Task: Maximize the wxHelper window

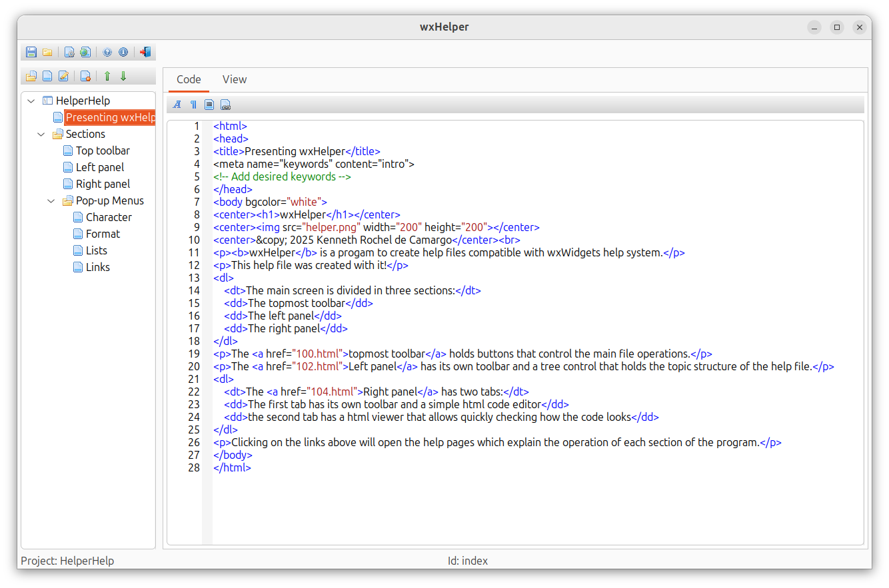Action: tap(837, 27)
